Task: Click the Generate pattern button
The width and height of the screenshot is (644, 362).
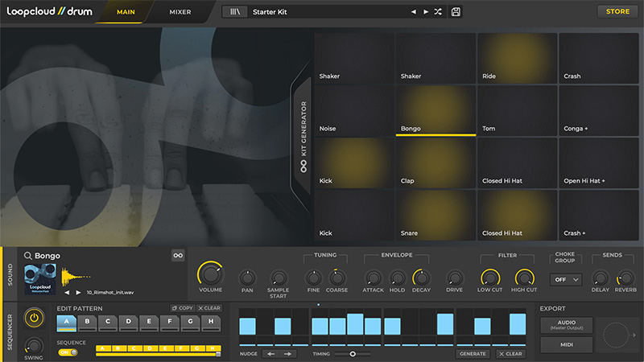Action: point(473,354)
